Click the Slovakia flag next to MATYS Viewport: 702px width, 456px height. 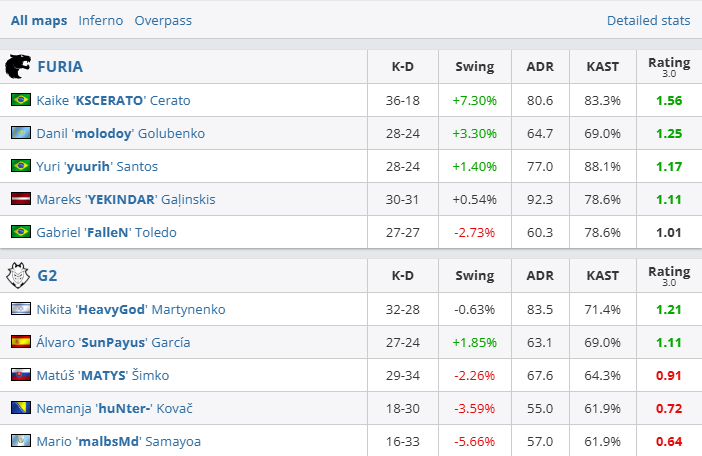20,375
